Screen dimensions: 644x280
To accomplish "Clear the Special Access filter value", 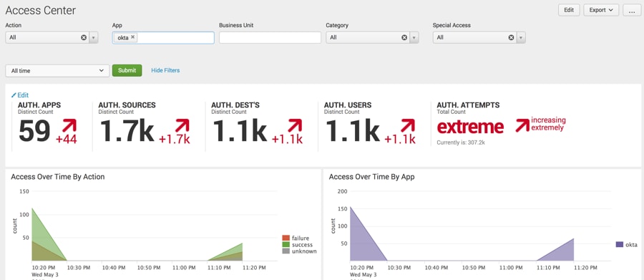I will coord(511,37).
